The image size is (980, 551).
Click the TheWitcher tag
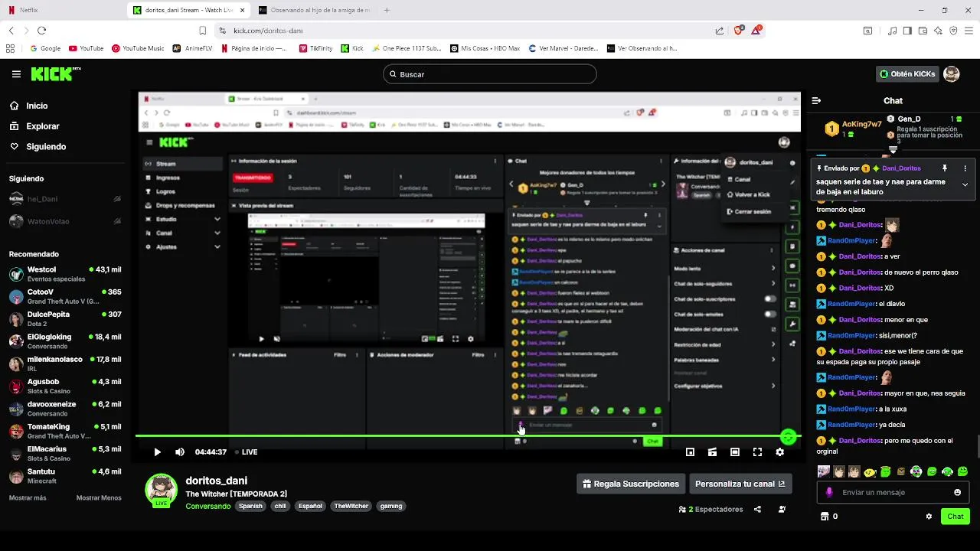point(351,506)
